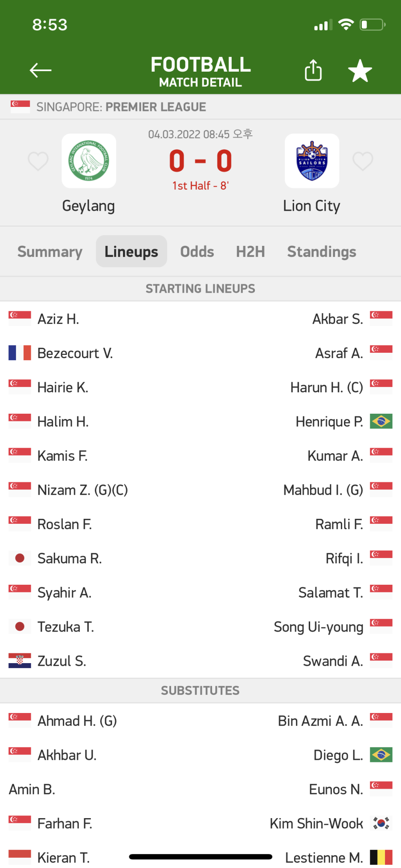401x868 pixels.
Task: Open player Bezecourt V. profile
Action: 75,353
